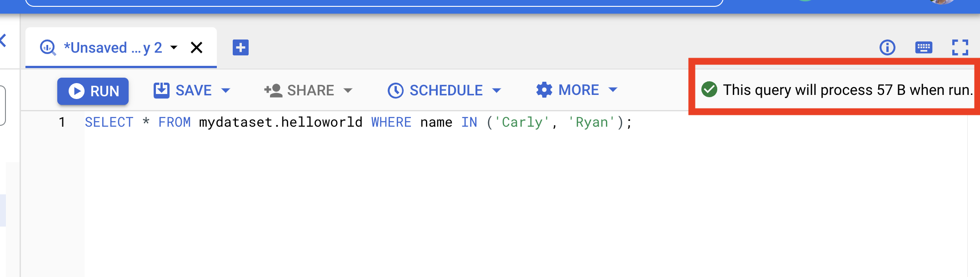
Task: Expand the SAVE dropdown arrow
Action: (225, 91)
